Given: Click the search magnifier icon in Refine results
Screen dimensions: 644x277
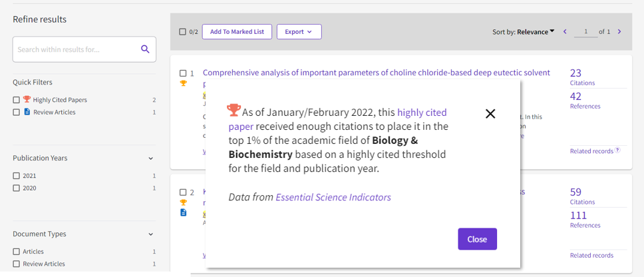Looking at the screenshot, I should click(x=145, y=49).
